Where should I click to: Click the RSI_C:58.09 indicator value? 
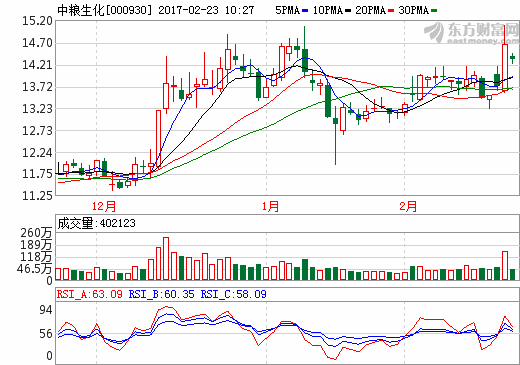point(233,294)
